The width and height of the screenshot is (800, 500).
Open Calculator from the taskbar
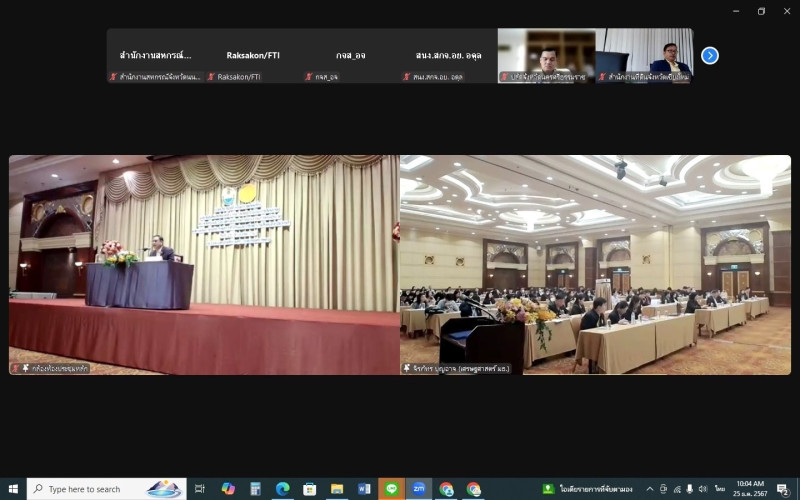(x=256, y=489)
